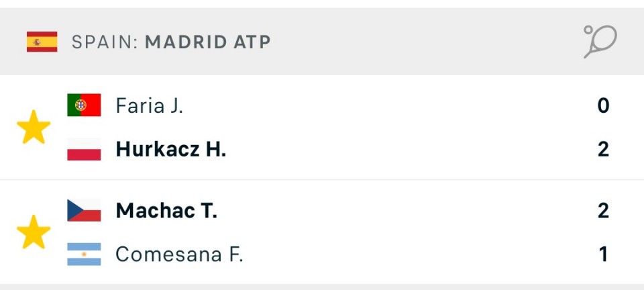Open player Faria J.

(x=149, y=105)
